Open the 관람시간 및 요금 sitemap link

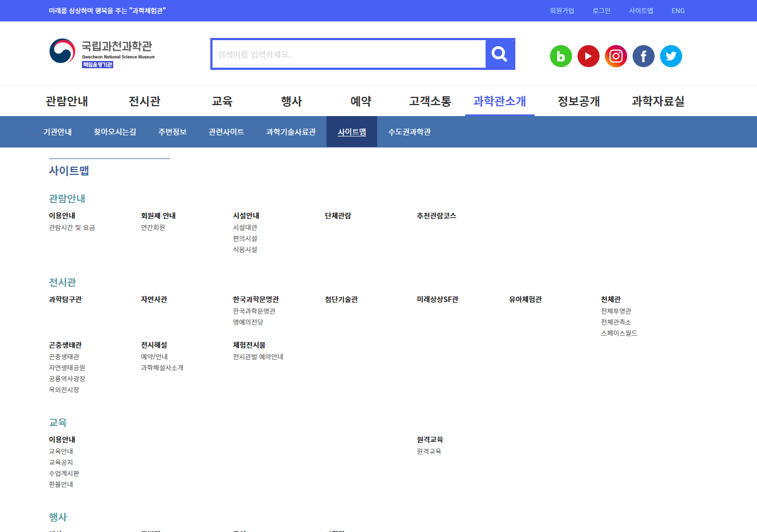click(72, 228)
